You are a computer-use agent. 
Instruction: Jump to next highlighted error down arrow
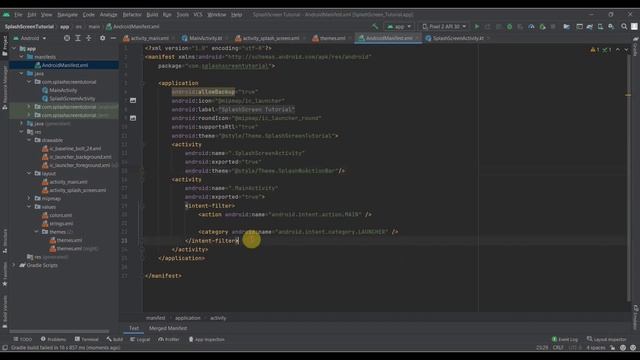pyautogui.click(x=626, y=50)
